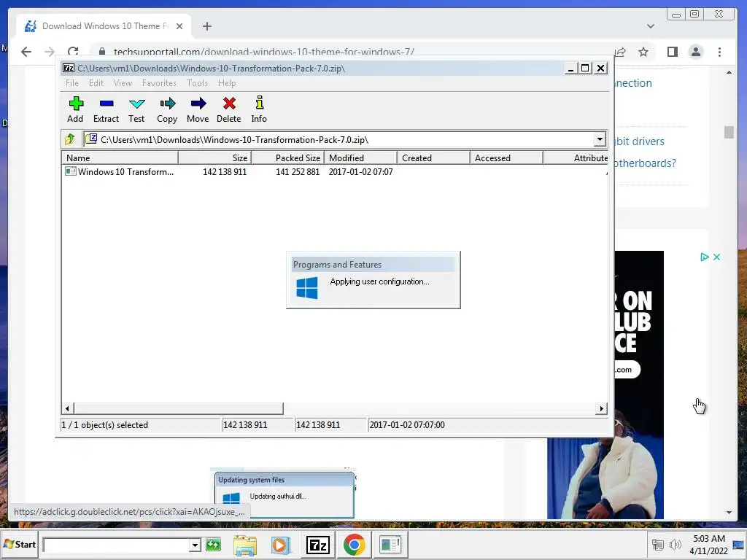Switch to Chrome on the taskbar
The height and width of the screenshot is (560, 747).
click(x=354, y=545)
